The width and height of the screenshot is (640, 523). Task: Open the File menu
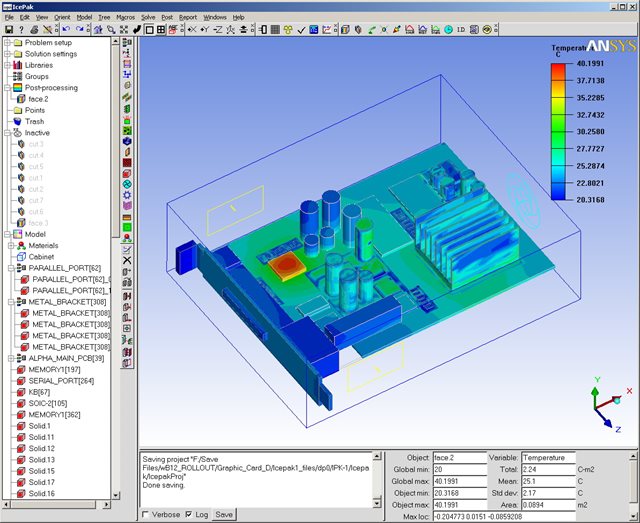tap(9, 17)
